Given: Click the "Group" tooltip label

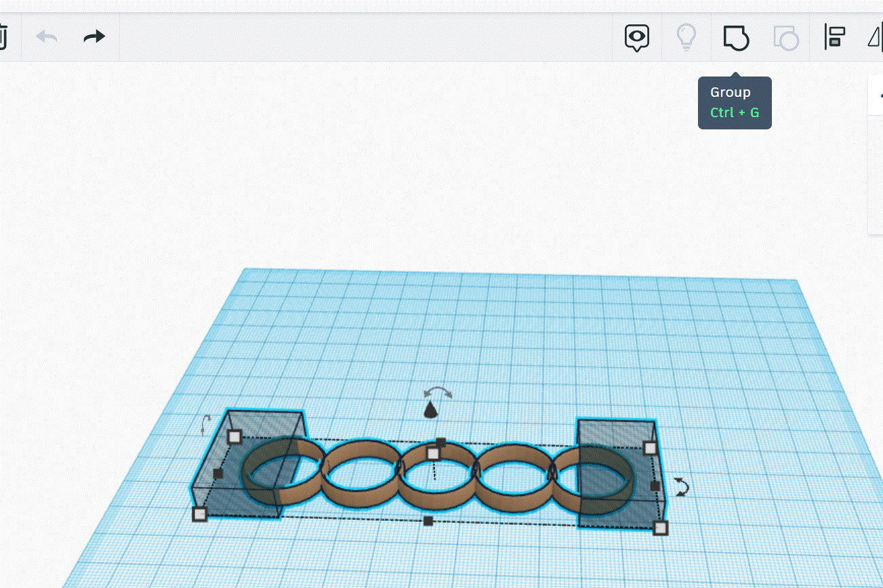Looking at the screenshot, I should click(x=731, y=93).
